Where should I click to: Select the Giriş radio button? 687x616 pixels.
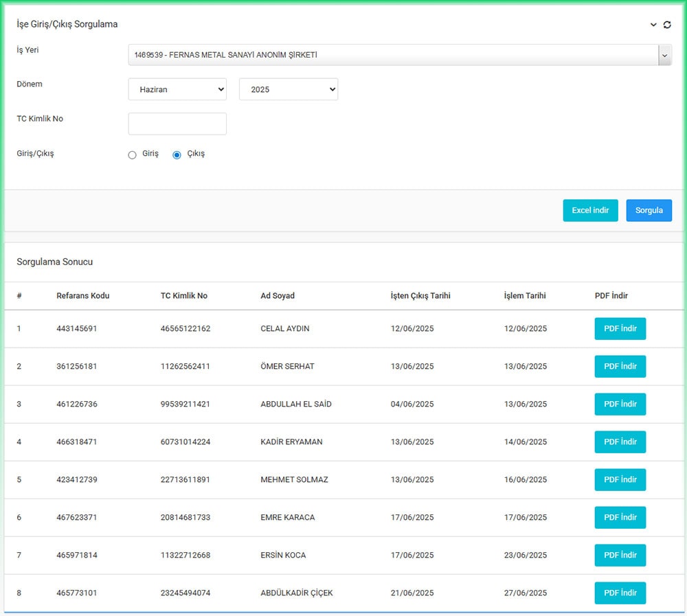point(133,155)
